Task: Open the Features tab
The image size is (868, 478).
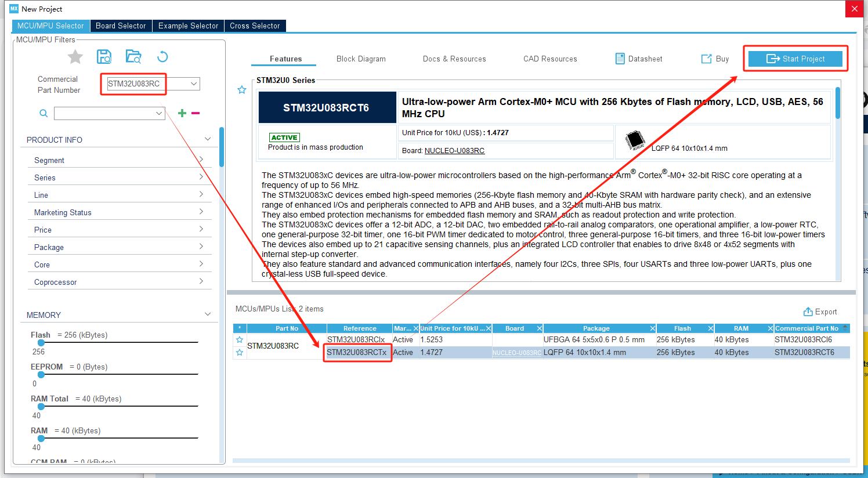Action: click(x=285, y=59)
